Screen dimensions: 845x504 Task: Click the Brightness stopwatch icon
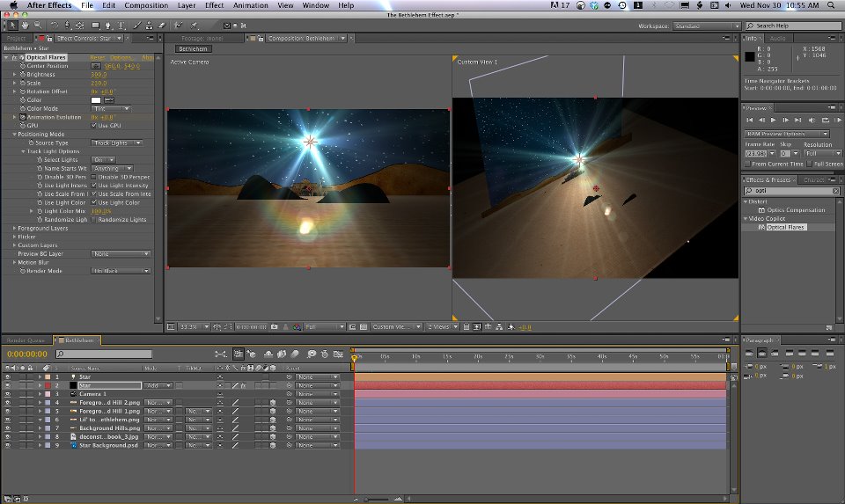pyautogui.click(x=23, y=75)
